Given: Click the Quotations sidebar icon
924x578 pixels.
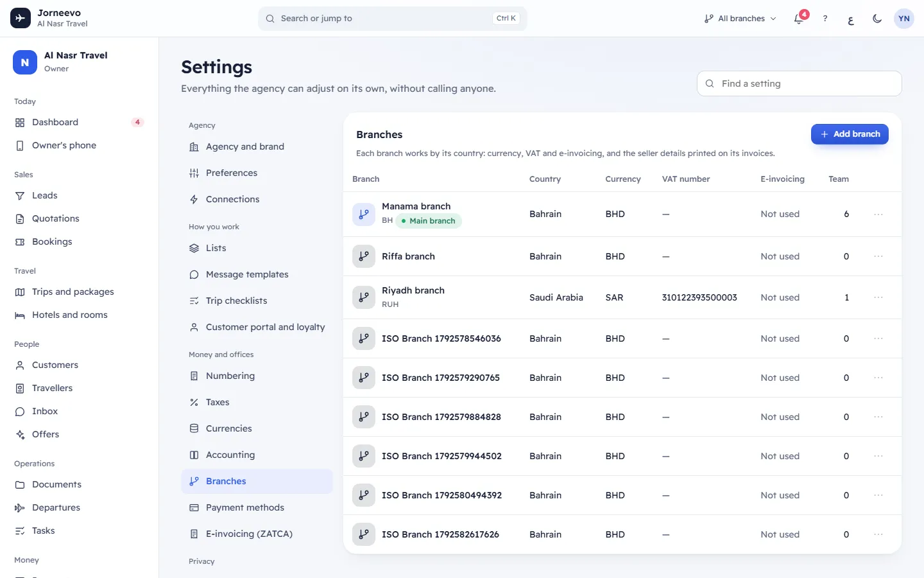Looking at the screenshot, I should click(x=20, y=219).
